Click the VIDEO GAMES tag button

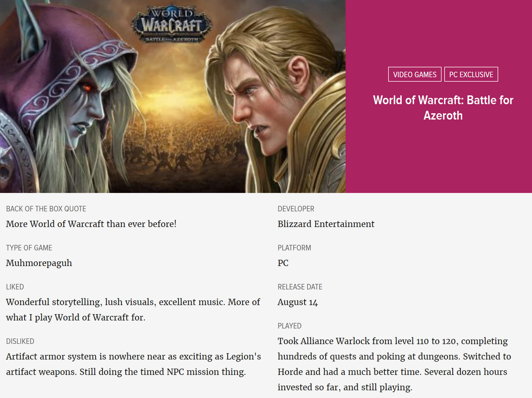(x=415, y=74)
